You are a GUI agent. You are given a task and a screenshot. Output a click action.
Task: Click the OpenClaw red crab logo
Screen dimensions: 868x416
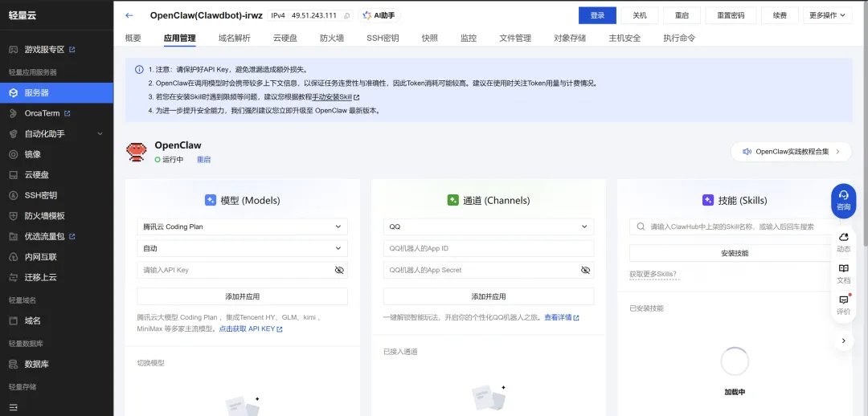[x=136, y=151]
